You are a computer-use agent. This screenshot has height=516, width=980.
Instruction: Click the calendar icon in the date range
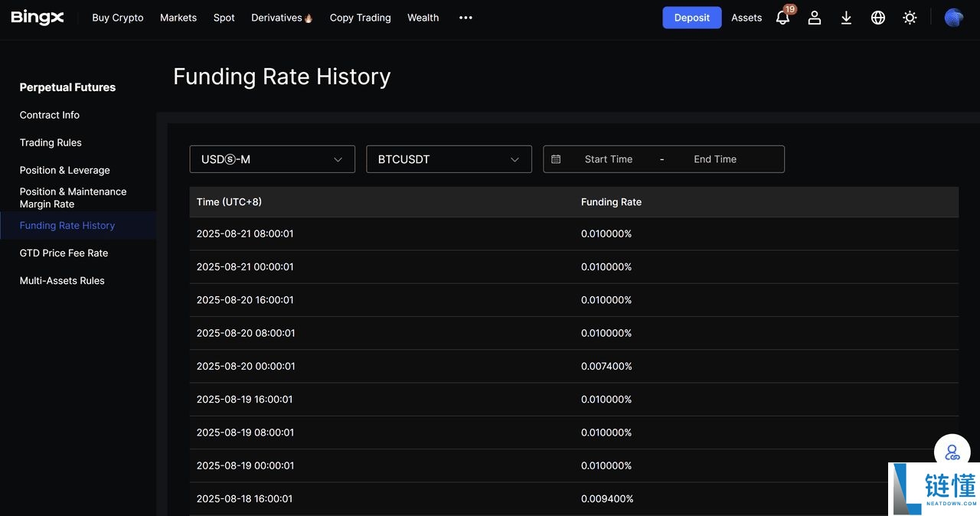pyautogui.click(x=556, y=159)
